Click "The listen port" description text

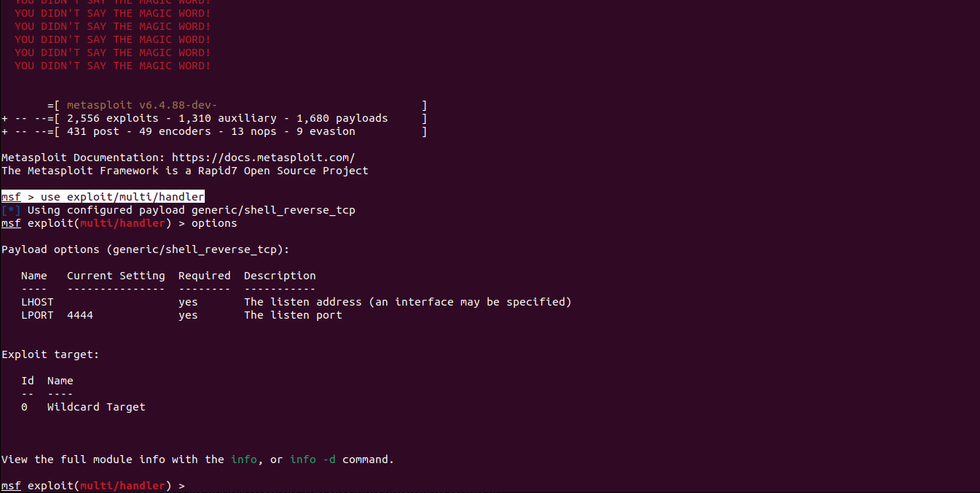click(x=293, y=315)
